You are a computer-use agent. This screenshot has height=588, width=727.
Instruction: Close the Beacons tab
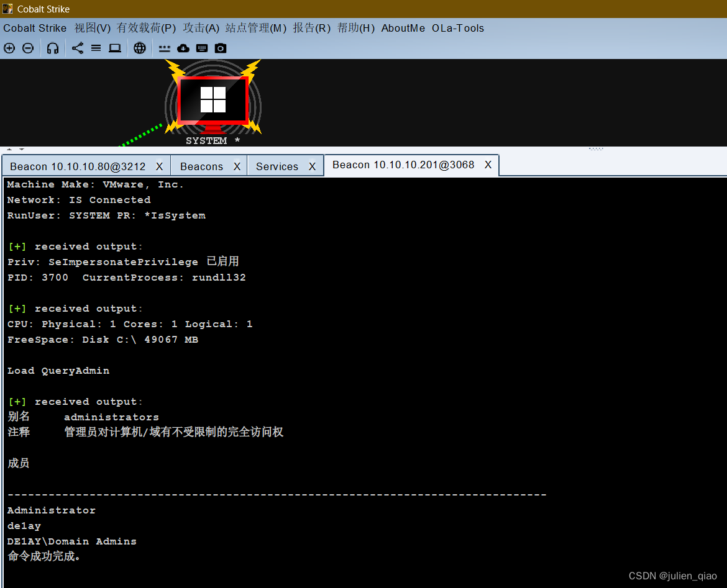pos(237,166)
